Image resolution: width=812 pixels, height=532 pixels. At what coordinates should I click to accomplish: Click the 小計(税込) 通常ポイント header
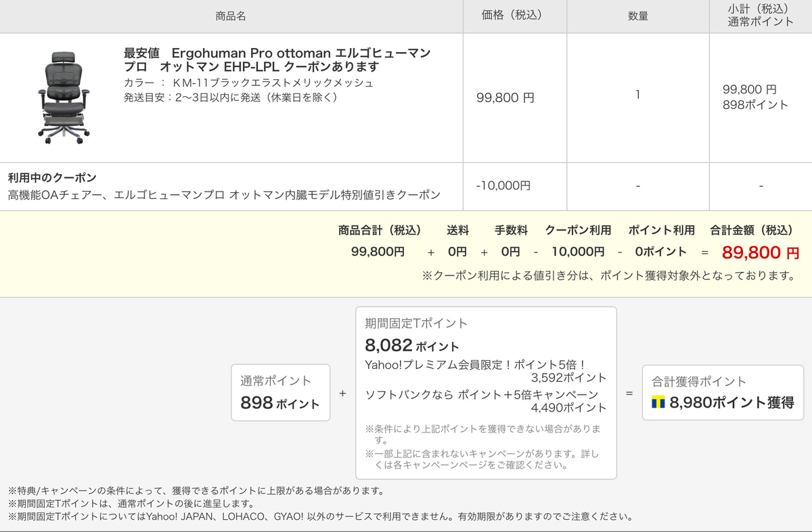761,16
